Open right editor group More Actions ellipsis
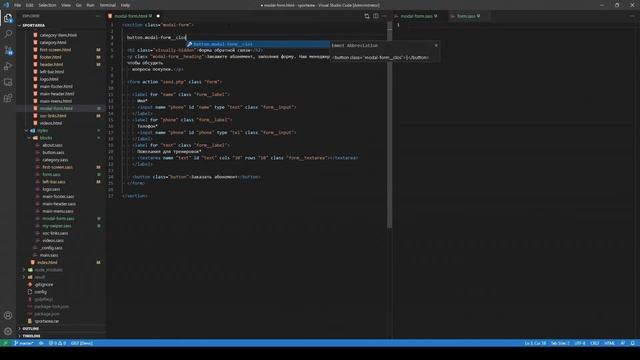 coord(632,16)
